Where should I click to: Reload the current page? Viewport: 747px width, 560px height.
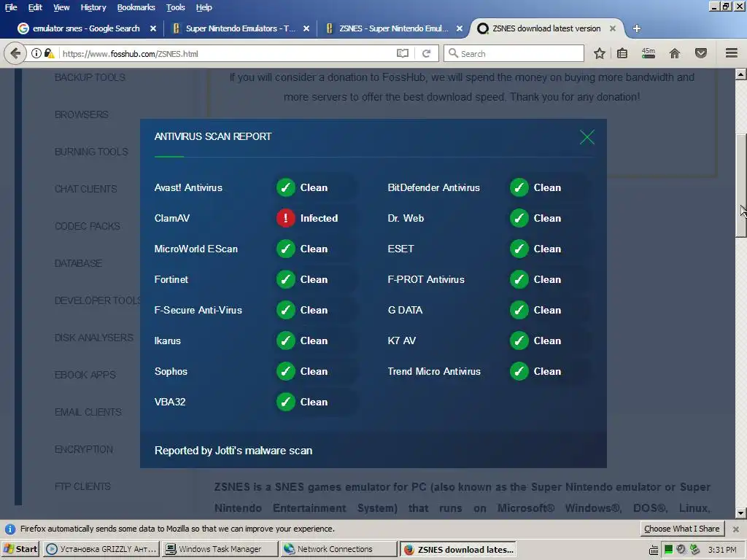(426, 53)
